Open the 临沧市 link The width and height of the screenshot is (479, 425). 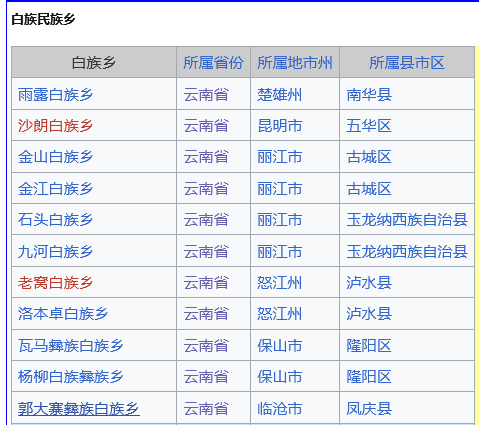[x=280, y=409]
